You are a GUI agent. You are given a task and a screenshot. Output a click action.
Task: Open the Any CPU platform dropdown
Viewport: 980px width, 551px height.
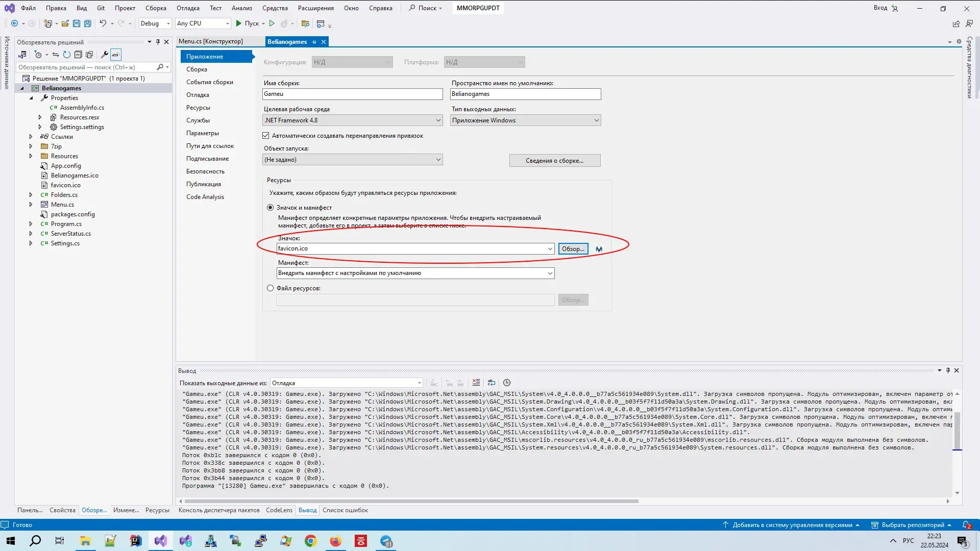203,23
